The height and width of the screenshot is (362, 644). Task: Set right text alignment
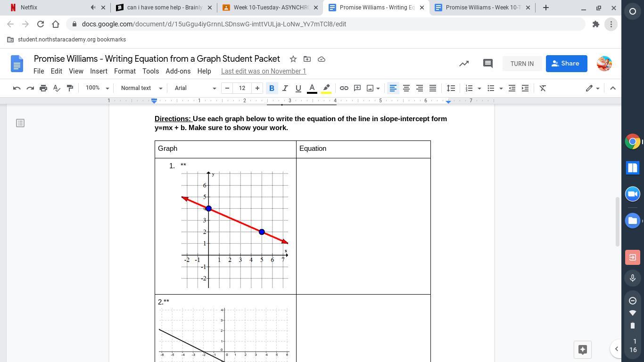[419, 88]
